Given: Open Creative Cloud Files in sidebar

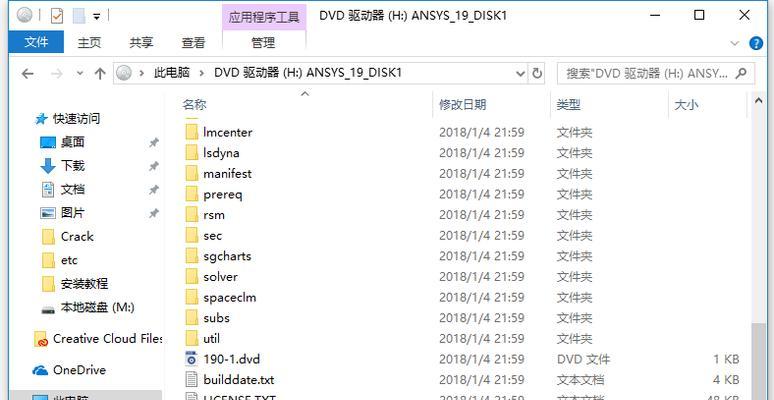Looking at the screenshot, I should (98, 339).
